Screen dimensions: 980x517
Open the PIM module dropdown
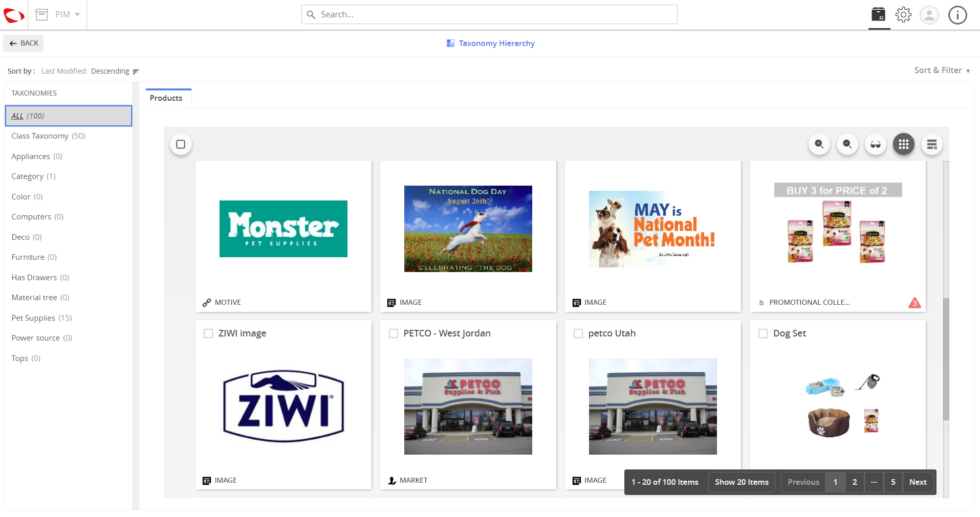[68, 15]
